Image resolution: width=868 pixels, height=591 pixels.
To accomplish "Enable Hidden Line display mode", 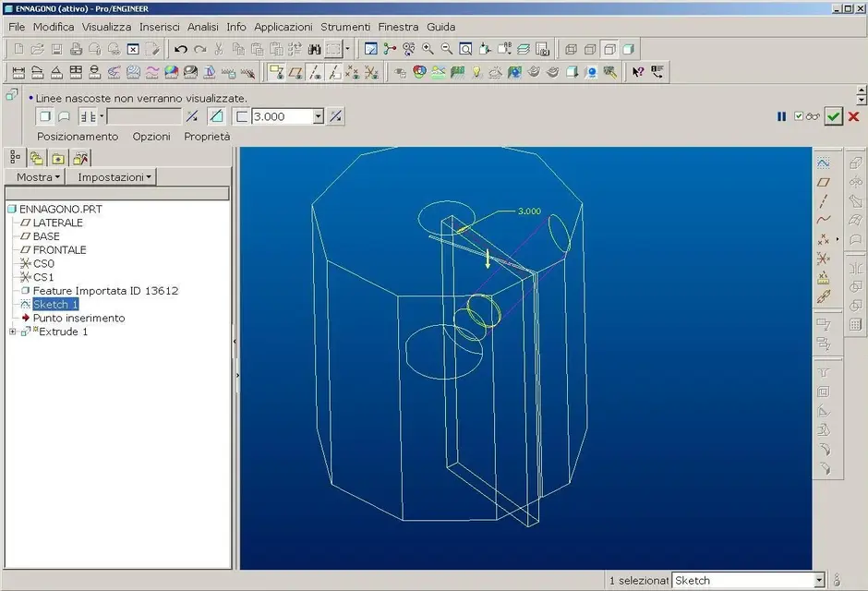I will point(590,49).
